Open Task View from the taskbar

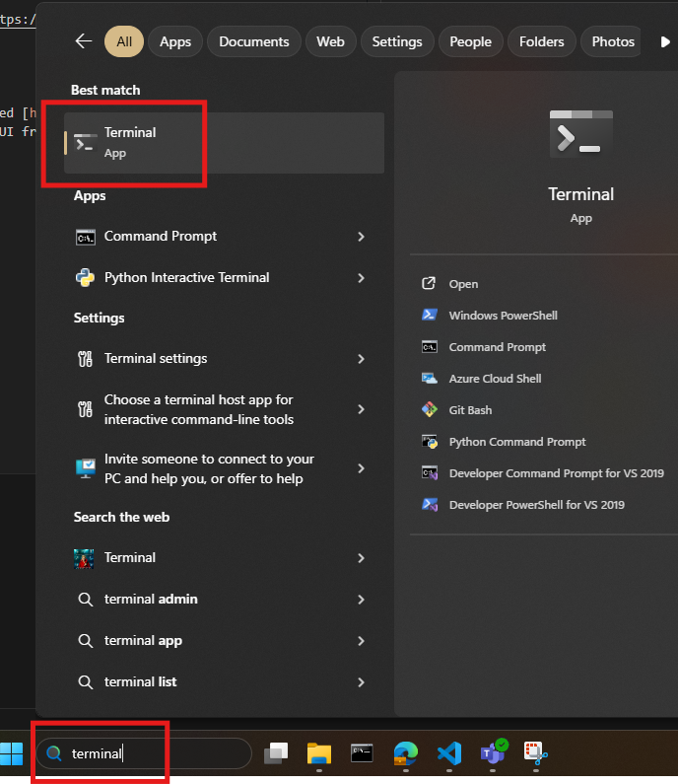(276, 753)
